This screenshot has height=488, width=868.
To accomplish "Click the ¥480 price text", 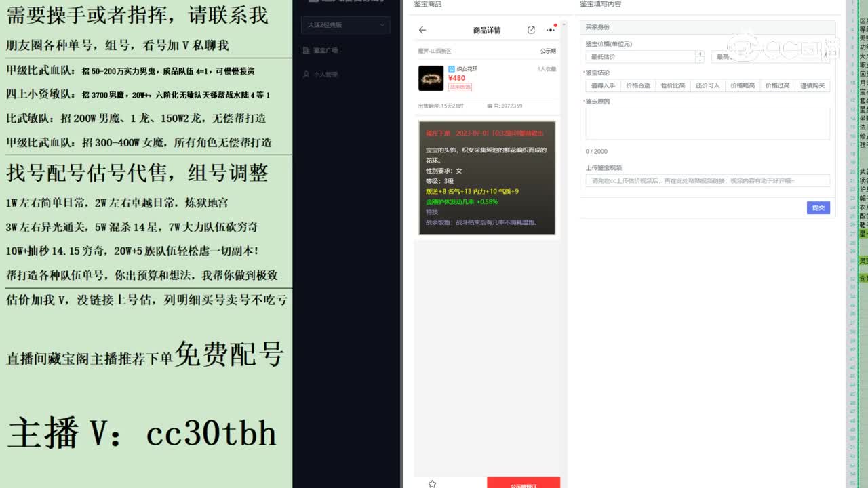I will [x=457, y=78].
